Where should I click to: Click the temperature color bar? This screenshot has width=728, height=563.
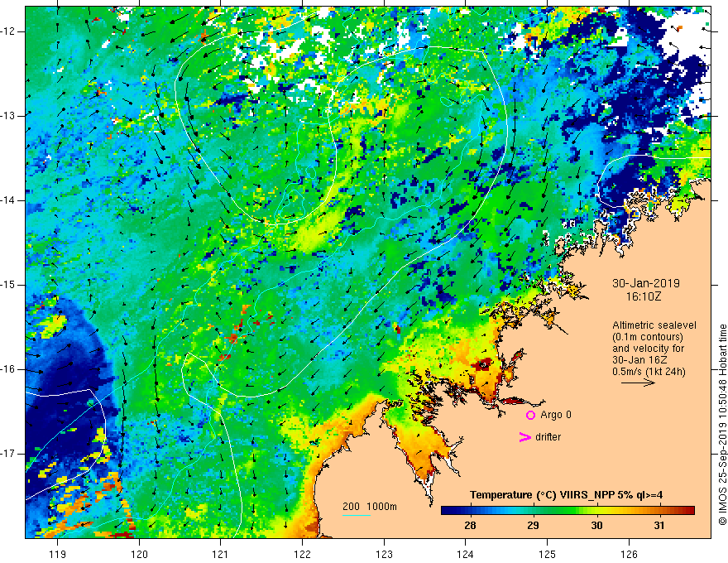[568, 511]
